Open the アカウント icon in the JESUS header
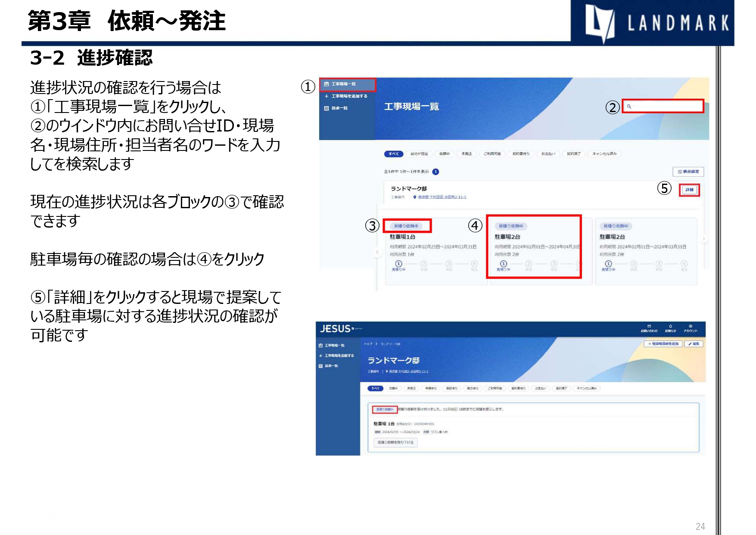The height and width of the screenshot is (535, 756). coord(691,326)
